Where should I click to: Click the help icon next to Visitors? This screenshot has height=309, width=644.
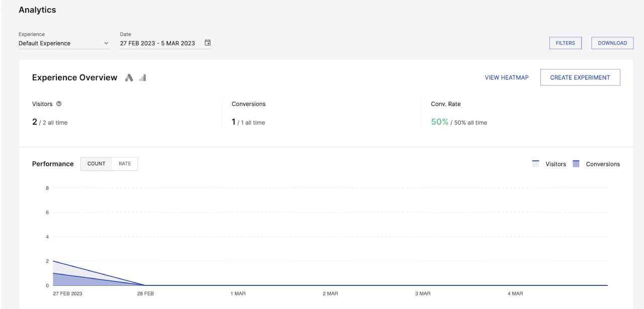point(59,104)
